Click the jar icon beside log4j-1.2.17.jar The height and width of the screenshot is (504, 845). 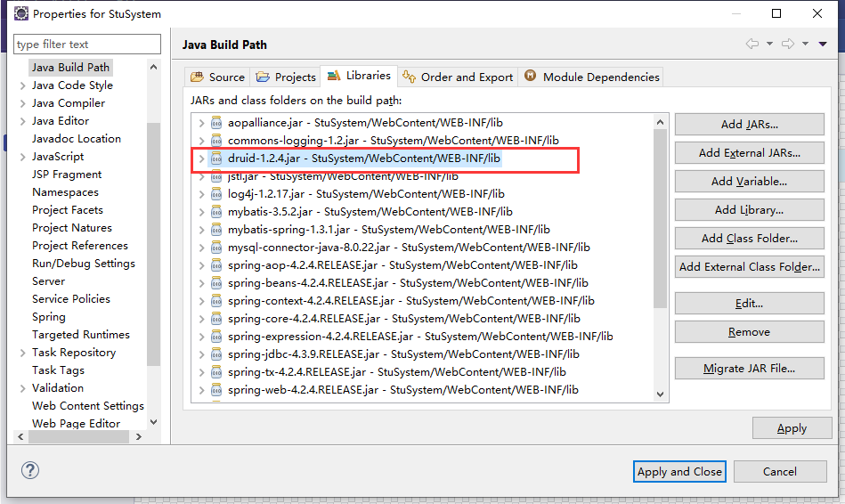[x=216, y=194]
